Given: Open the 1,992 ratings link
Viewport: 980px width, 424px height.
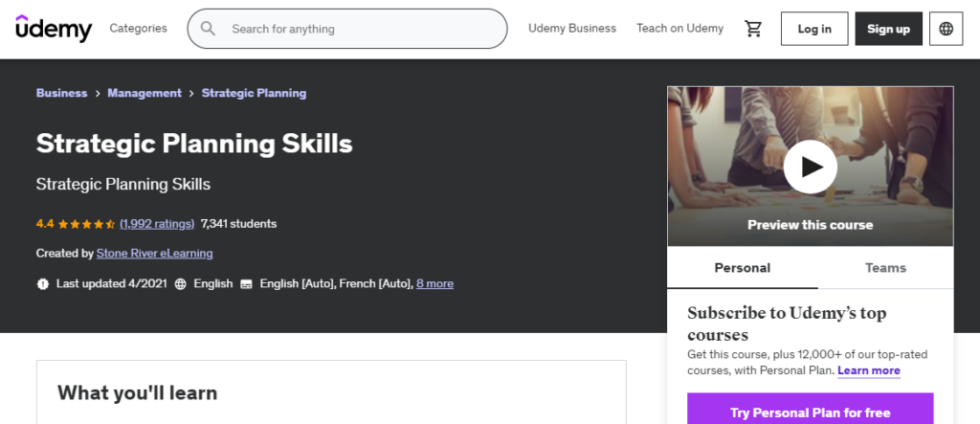Looking at the screenshot, I should (x=157, y=224).
